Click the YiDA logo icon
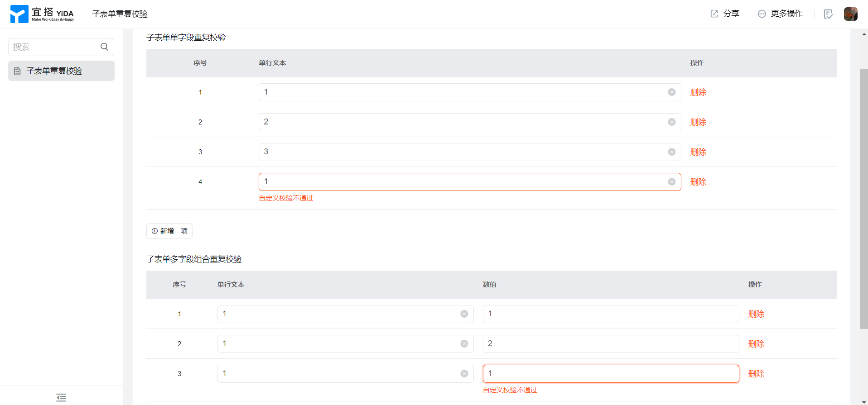Screen dimensions: 868x405 click(19, 14)
